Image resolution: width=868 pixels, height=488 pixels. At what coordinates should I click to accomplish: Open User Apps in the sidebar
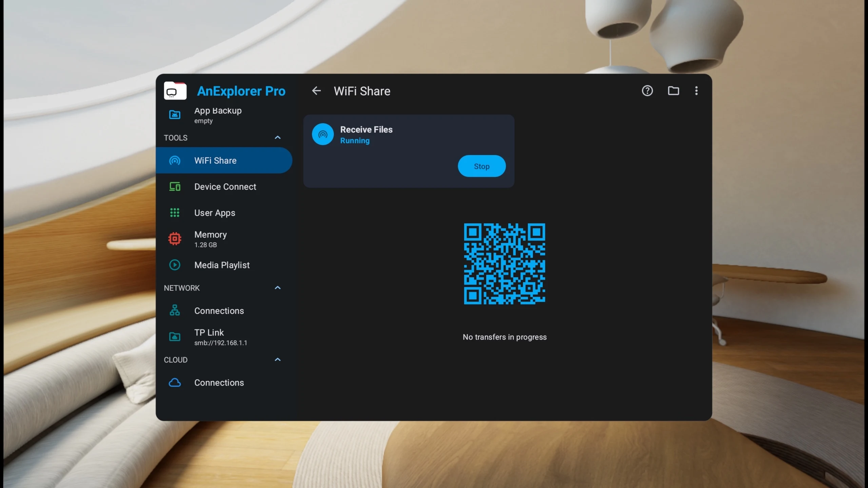point(224,213)
